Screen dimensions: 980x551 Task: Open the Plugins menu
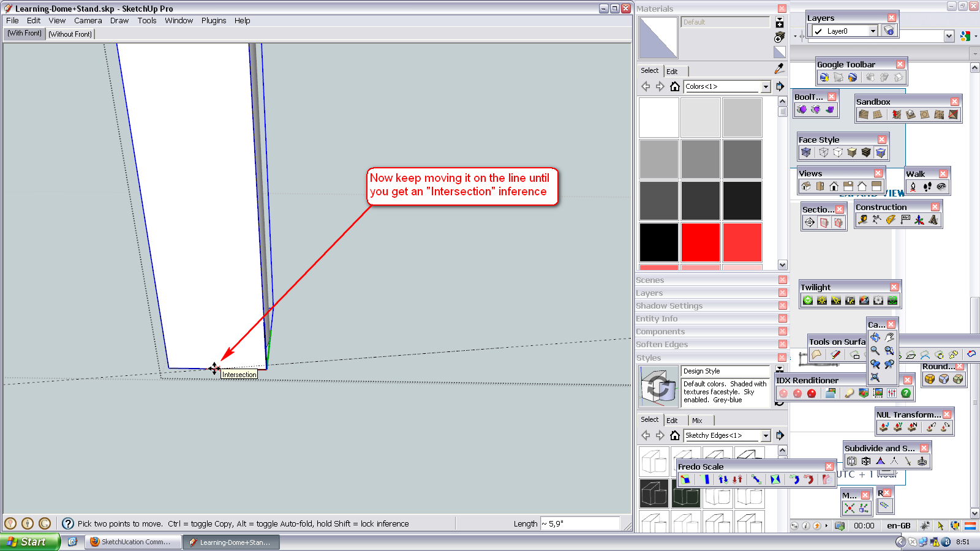(214, 20)
